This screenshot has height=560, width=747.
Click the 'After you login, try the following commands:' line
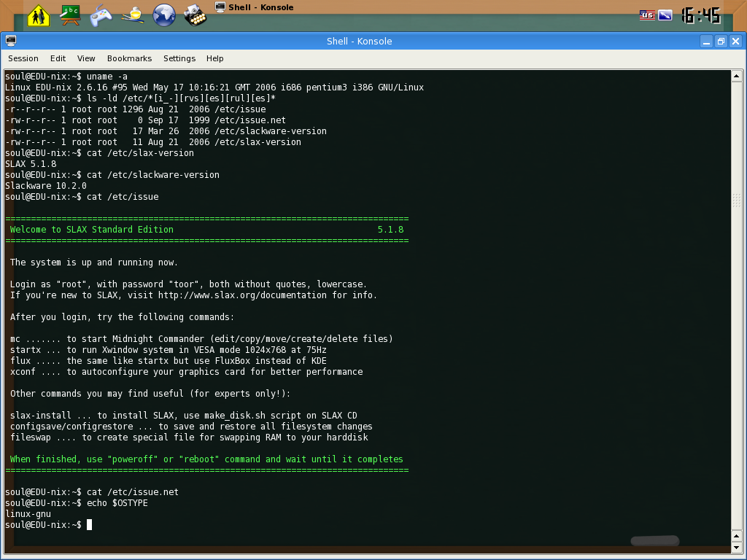tap(122, 317)
